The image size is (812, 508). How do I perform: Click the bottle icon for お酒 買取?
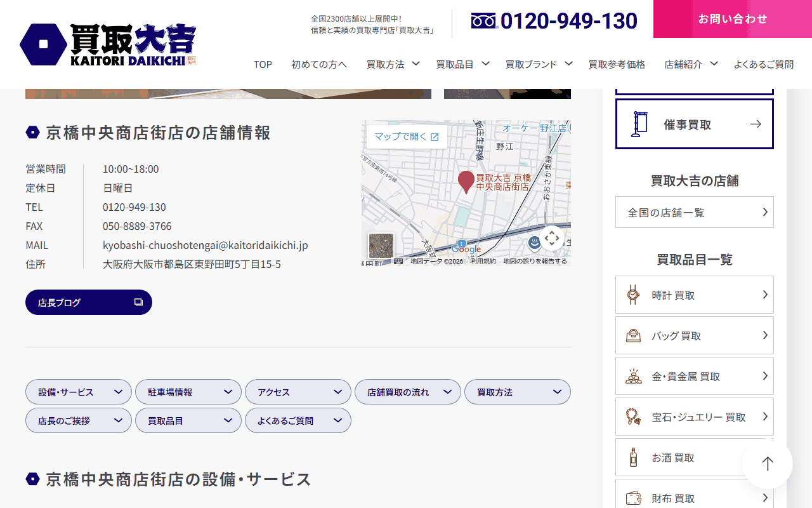point(632,457)
